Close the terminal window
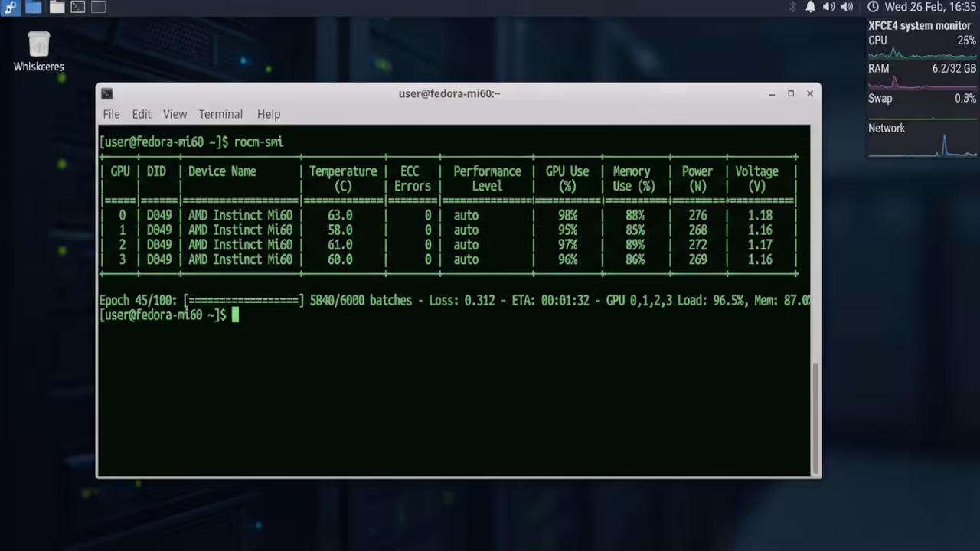This screenshot has height=551, width=980. click(x=810, y=93)
